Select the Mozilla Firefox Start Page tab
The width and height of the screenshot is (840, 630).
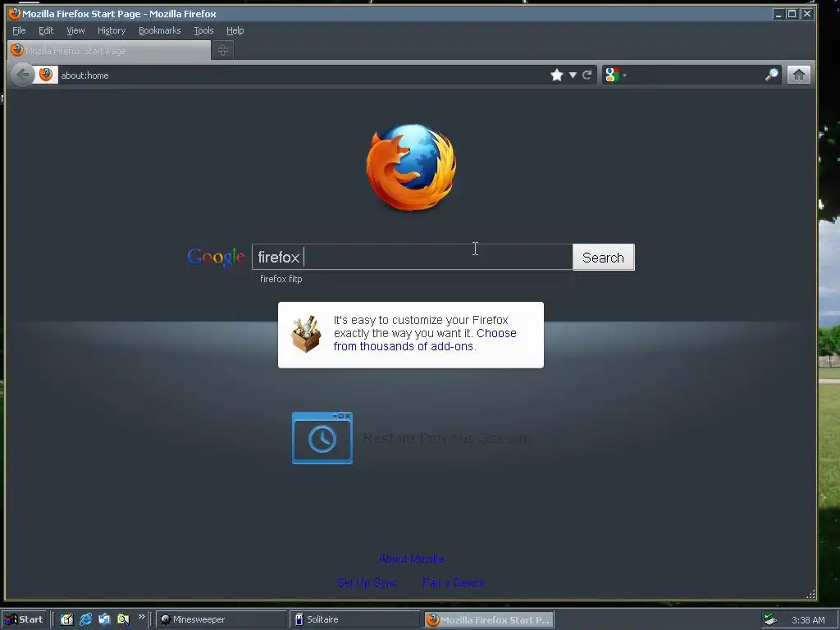coord(109,50)
